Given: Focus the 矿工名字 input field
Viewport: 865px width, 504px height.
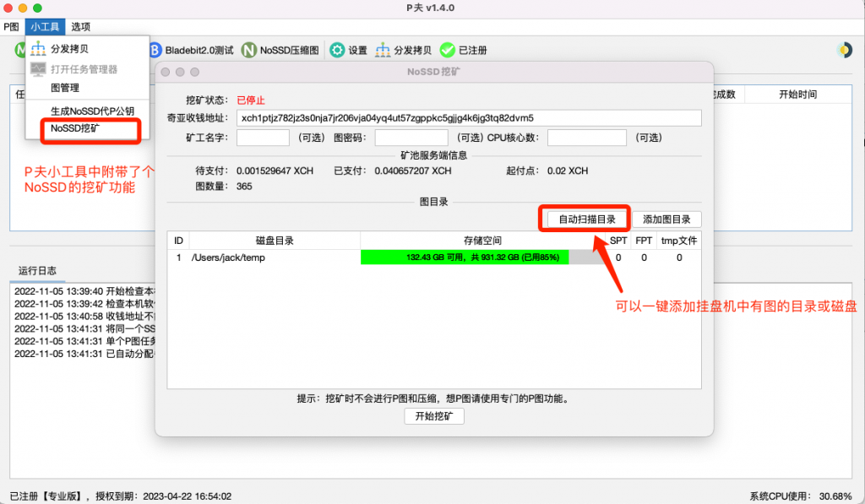Looking at the screenshot, I should coord(263,138).
